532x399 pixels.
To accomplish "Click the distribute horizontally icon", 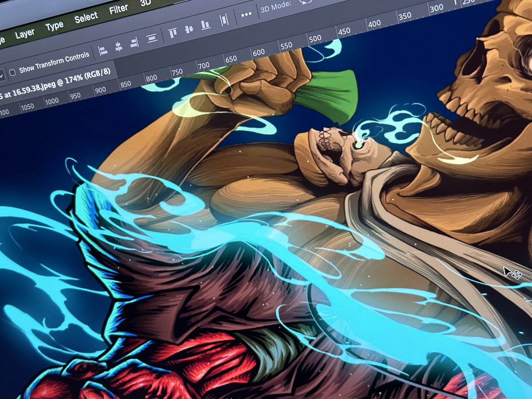I will [224, 20].
